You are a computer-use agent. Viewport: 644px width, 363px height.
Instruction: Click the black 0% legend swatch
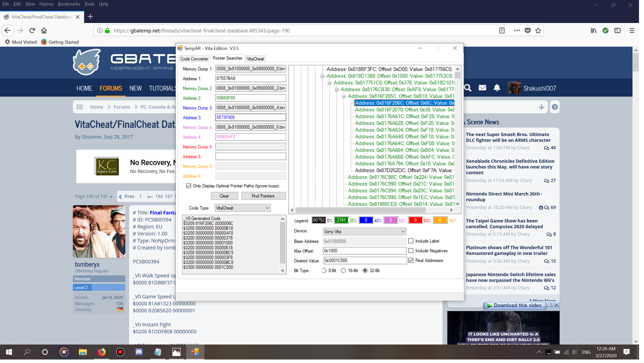(319, 220)
